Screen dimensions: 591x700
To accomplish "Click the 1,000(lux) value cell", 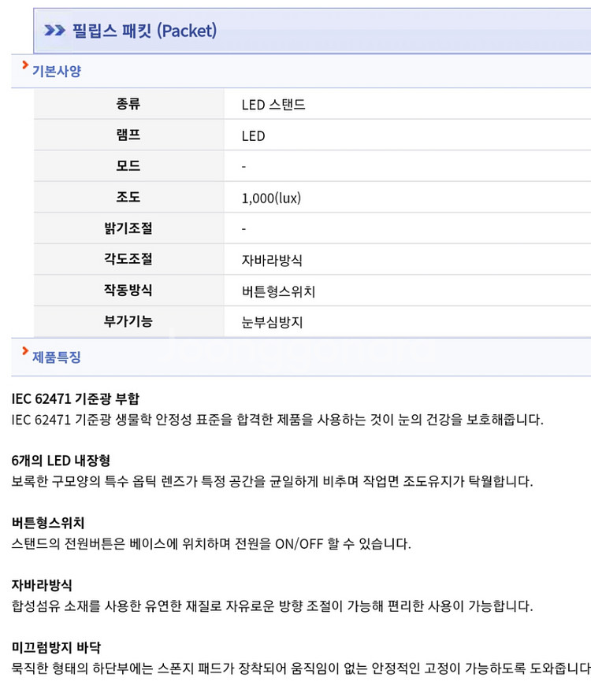I will click(x=271, y=198).
